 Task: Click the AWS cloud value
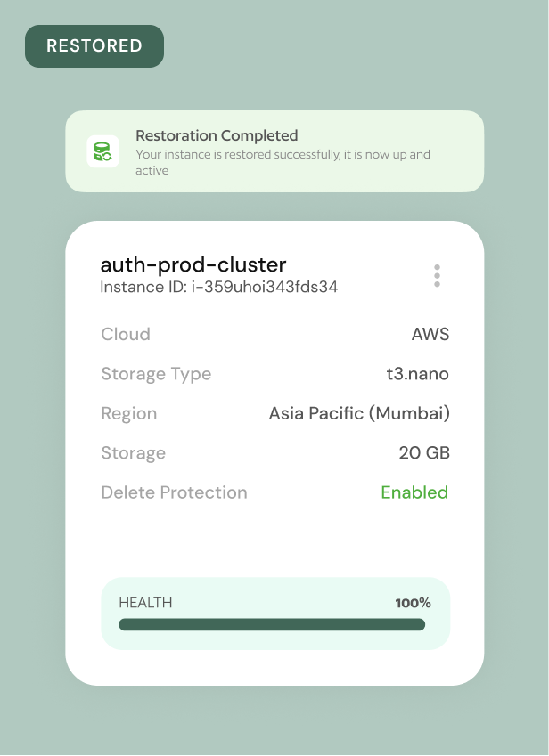click(x=430, y=335)
